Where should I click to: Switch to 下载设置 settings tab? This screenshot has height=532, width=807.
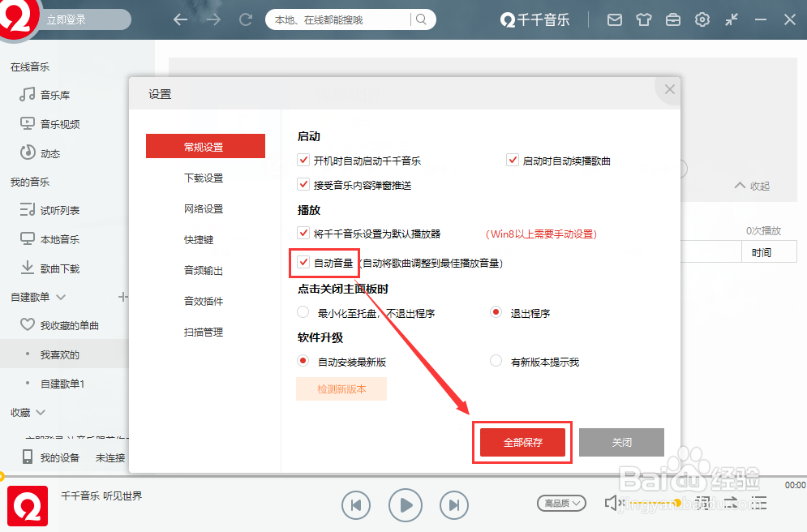coord(205,178)
